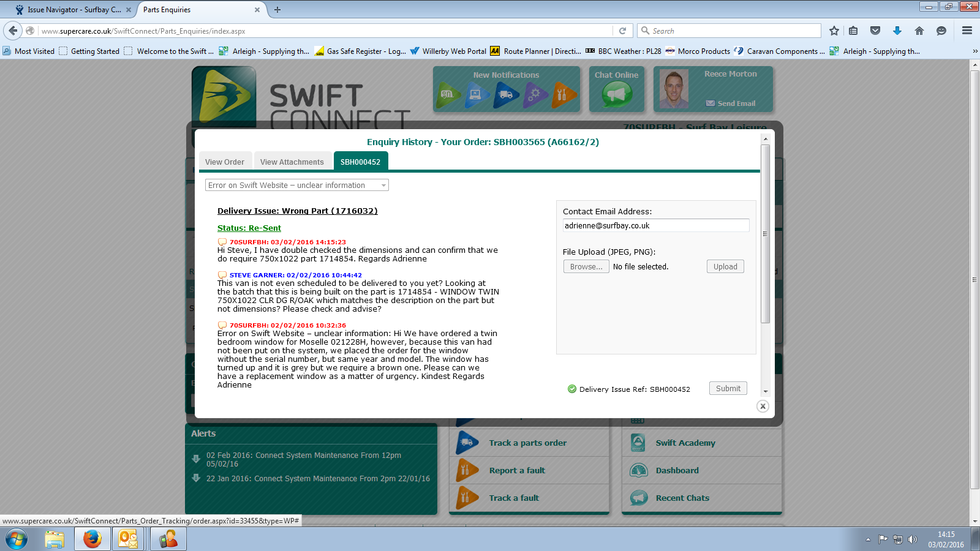Image resolution: width=980 pixels, height=551 pixels.
Task: Click the 22 Jan 2016 maintenance alert
Action: 318,479
